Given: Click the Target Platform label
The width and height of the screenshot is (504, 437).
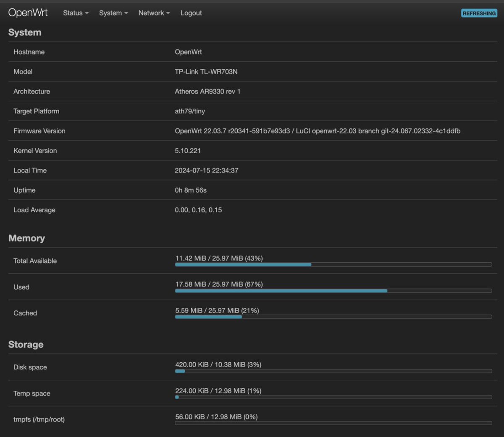Looking at the screenshot, I should click(x=36, y=111).
